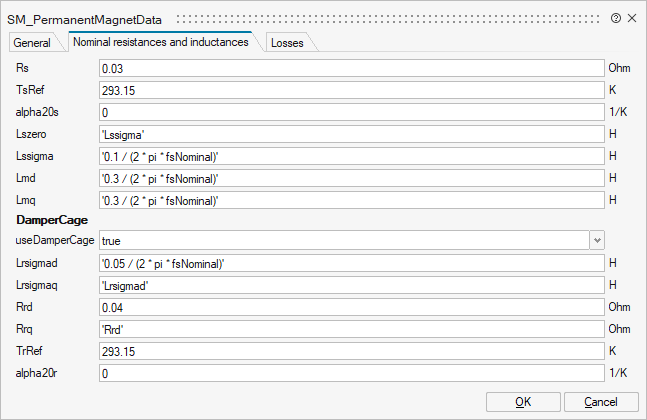The width and height of the screenshot is (647, 420).
Task: Click the Lssigma expression field
Action: click(352, 156)
